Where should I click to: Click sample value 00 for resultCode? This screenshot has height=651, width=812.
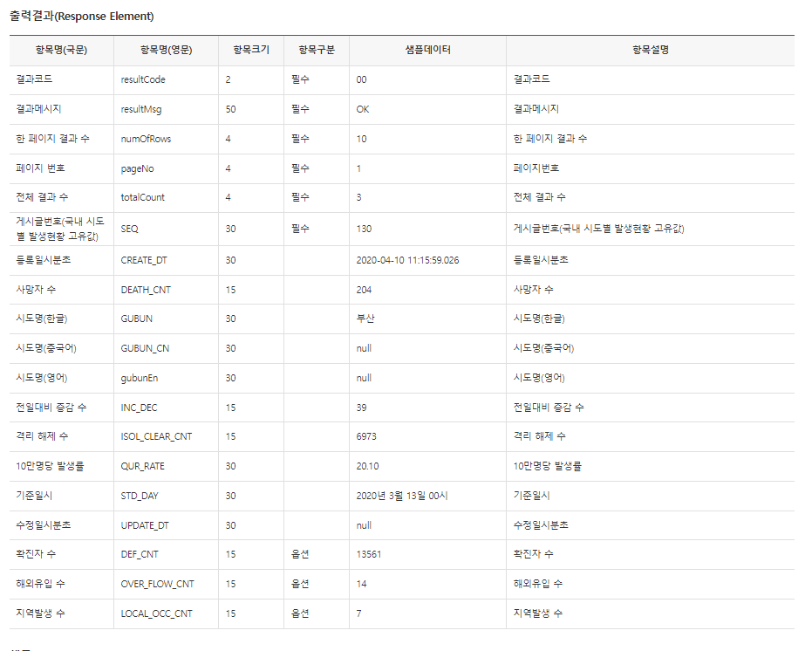pos(361,79)
